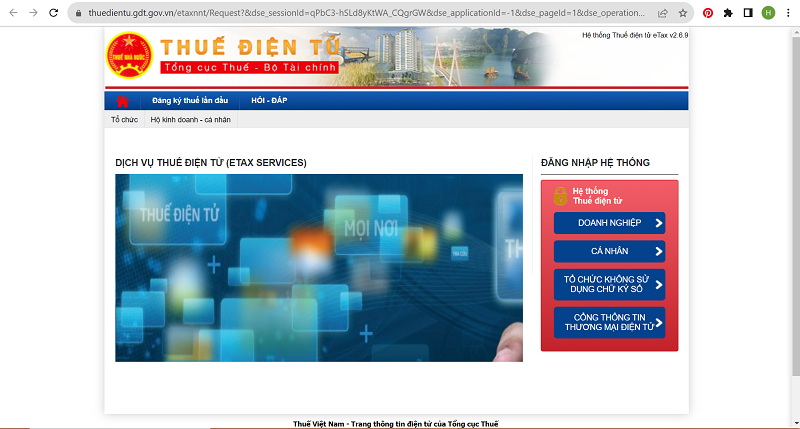Click the national tax emblem logo

coord(129,56)
